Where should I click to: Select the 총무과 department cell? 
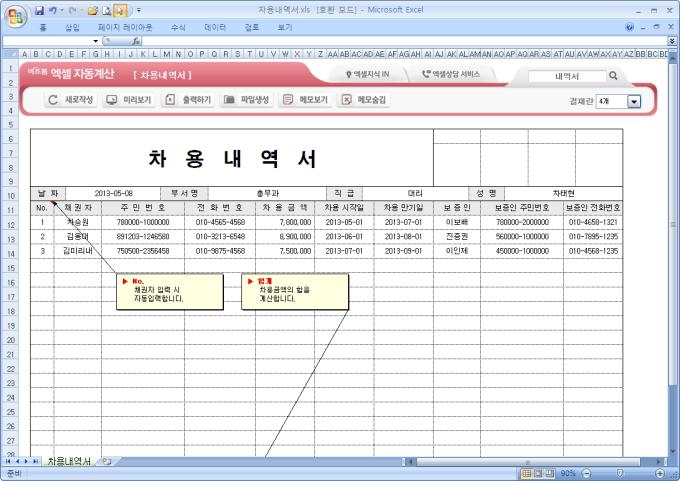click(x=268, y=193)
